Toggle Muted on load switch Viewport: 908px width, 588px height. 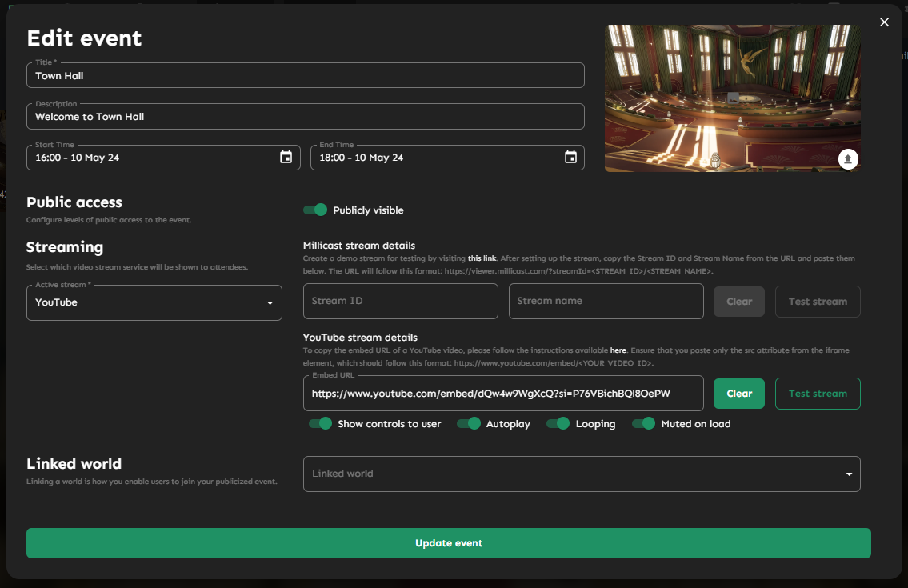tap(643, 423)
